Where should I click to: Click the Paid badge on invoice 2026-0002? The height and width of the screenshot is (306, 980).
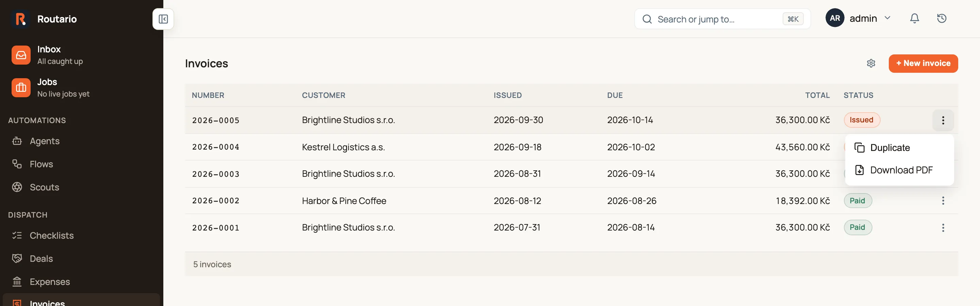tap(857, 201)
